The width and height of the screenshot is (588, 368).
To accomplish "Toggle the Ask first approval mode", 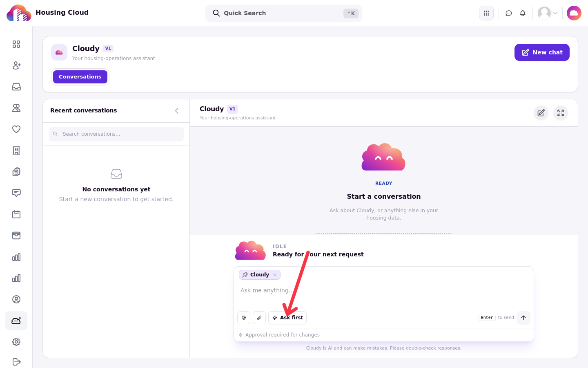I will coord(287,318).
